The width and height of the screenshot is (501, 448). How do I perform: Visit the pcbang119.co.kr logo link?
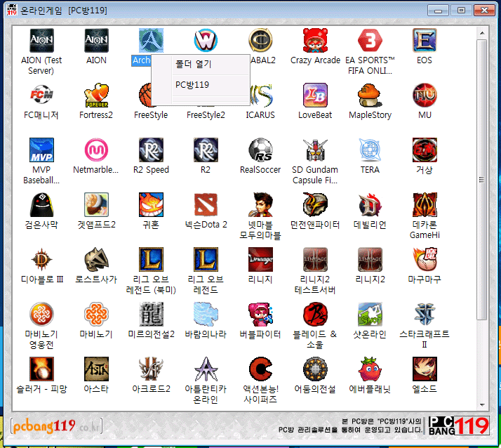coord(56,426)
